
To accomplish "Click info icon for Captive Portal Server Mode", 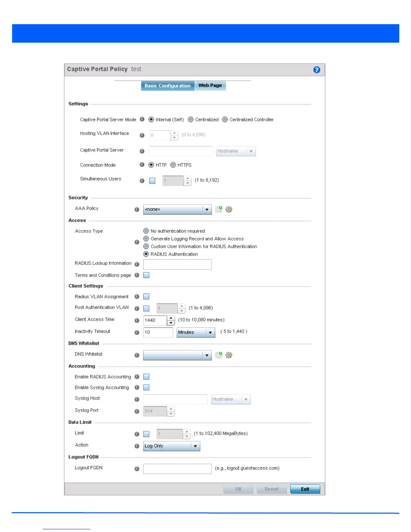I will tap(142, 119).
